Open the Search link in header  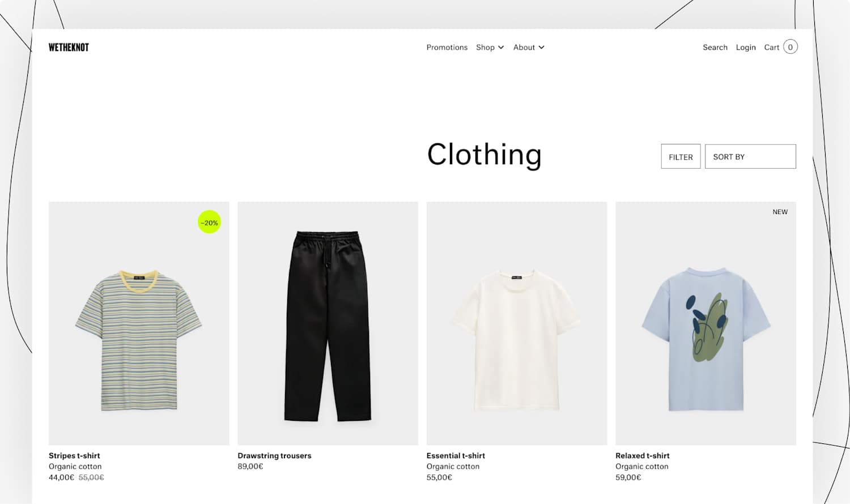click(715, 48)
